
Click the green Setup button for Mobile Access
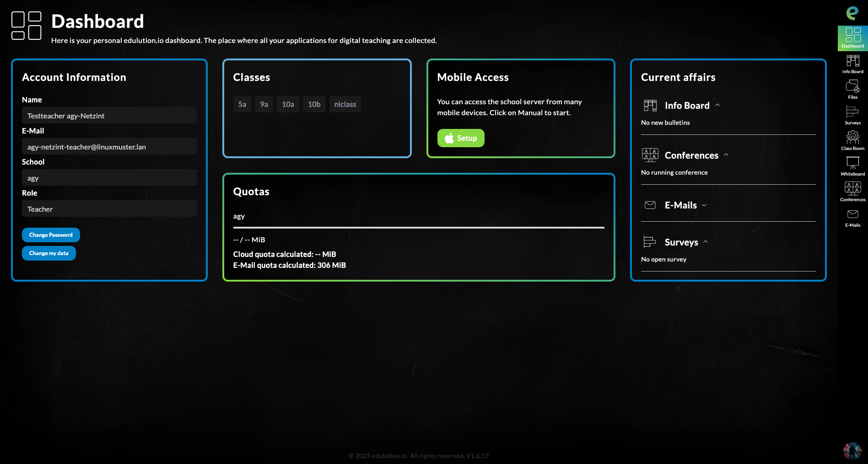coord(460,138)
